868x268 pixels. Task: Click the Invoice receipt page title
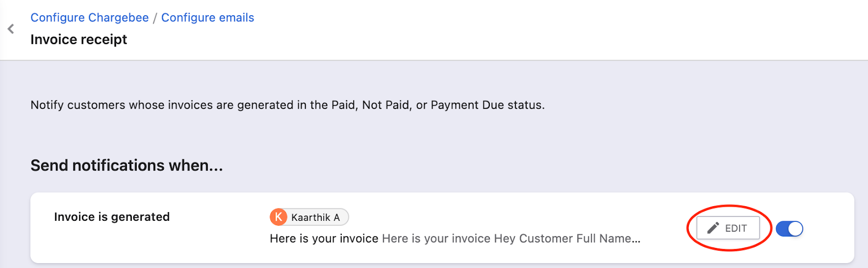tap(79, 40)
